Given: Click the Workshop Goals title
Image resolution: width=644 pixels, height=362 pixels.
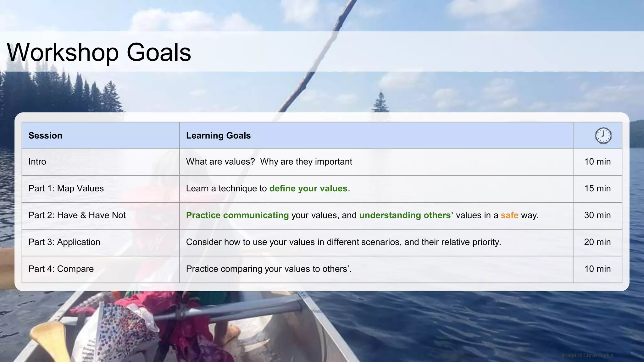Looking at the screenshot, I should (x=99, y=52).
